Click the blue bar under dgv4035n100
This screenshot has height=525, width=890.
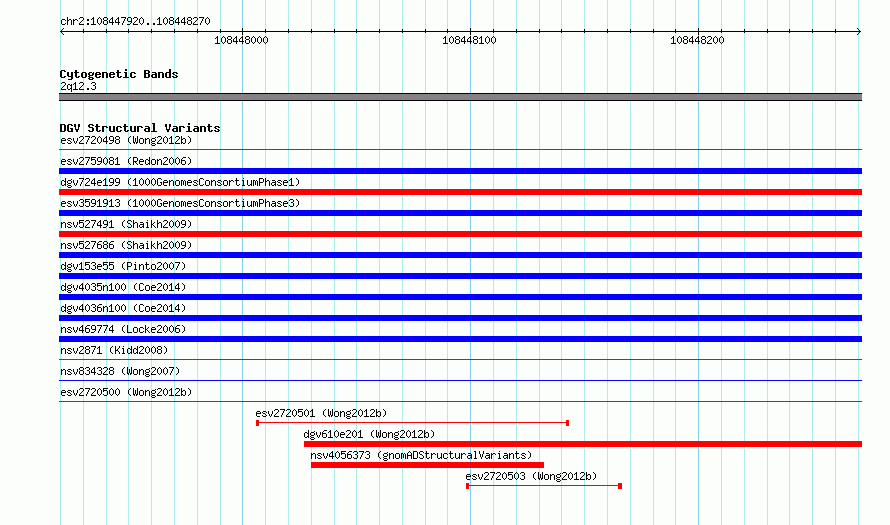[x=460, y=297]
